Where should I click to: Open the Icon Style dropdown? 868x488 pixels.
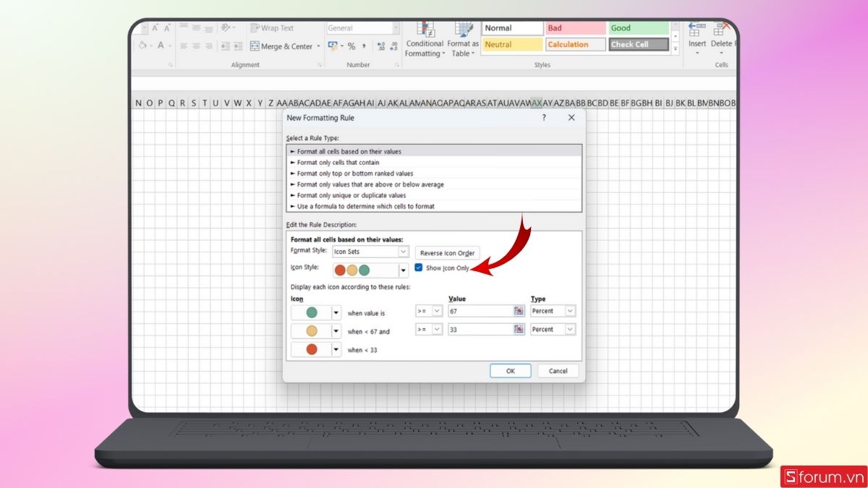pos(370,270)
